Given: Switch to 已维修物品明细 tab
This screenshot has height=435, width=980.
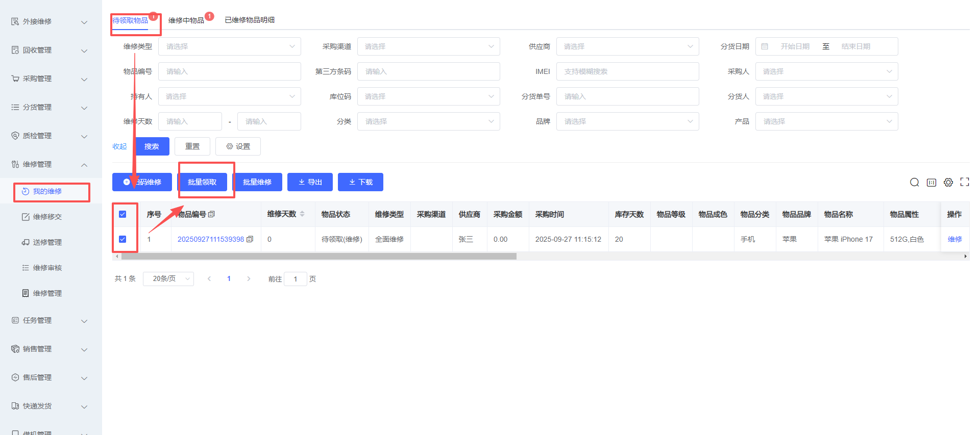Looking at the screenshot, I should coord(250,20).
